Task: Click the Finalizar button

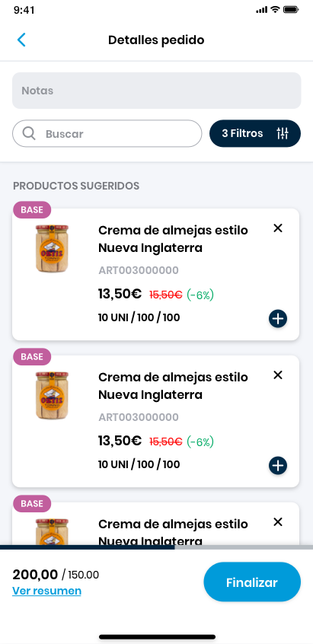Action: tap(252, 582)
